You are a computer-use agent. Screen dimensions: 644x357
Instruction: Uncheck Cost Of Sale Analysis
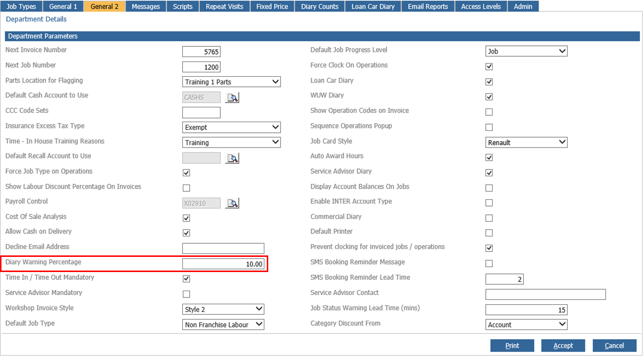pos(186,218)
